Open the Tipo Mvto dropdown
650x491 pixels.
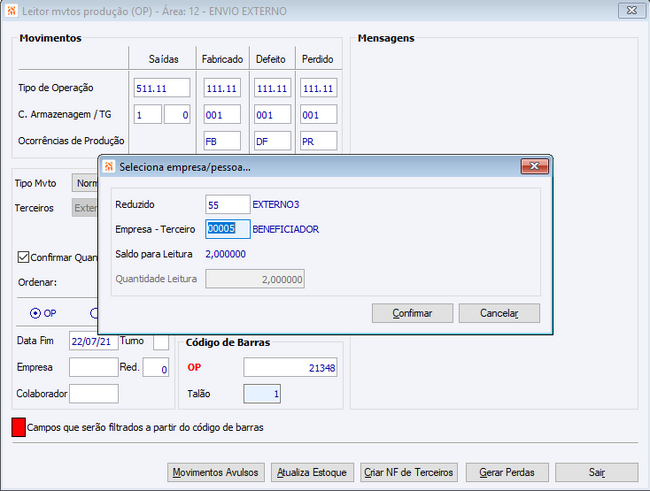(85, 183)
